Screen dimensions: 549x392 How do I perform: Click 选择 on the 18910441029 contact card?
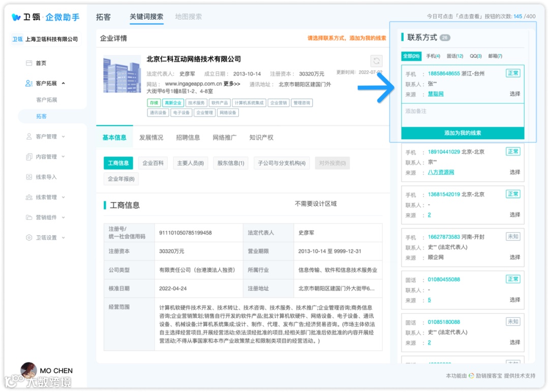tap(514, 173)
